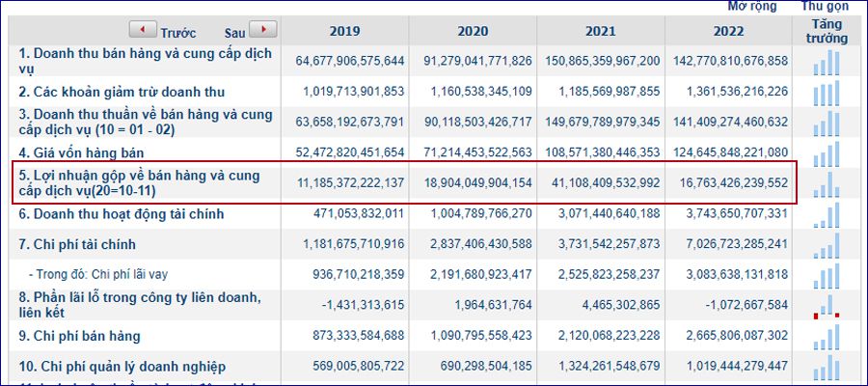Select 2020 value 71,214,453,522,563
The width and height of the screenshot is (868, 386).
(478, 152)
